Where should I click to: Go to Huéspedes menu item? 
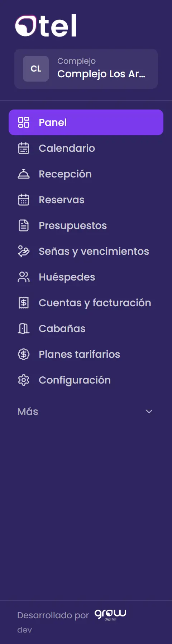tap(86, 277)
